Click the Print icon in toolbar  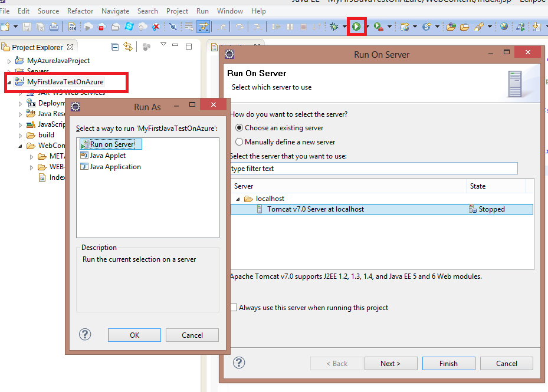pyautogui.click(x=54, y=27)
